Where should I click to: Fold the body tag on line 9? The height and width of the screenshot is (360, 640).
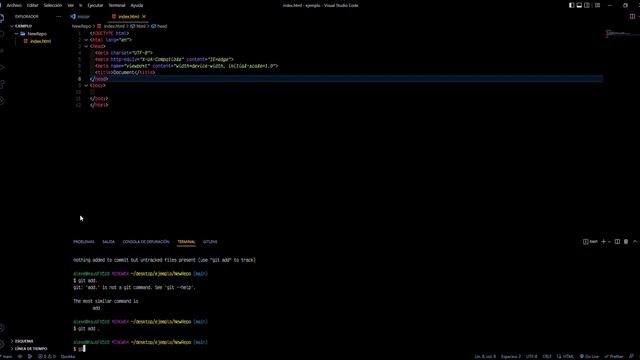point(86,86)
